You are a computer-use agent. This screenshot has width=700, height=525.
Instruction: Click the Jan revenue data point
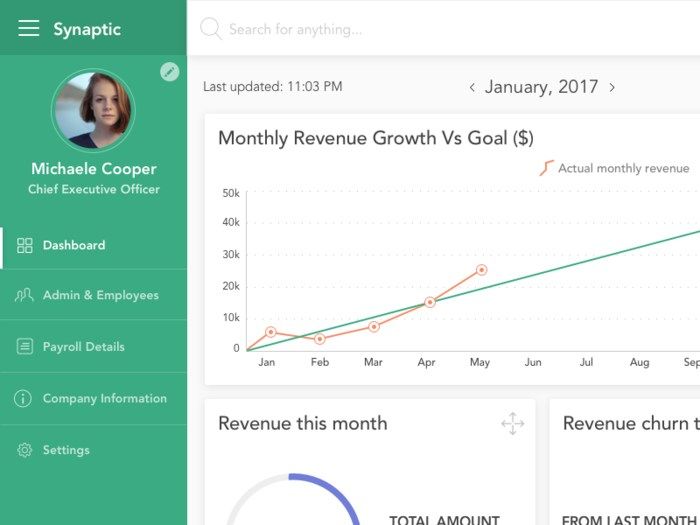pyautogui.click(x=271, y=332)
